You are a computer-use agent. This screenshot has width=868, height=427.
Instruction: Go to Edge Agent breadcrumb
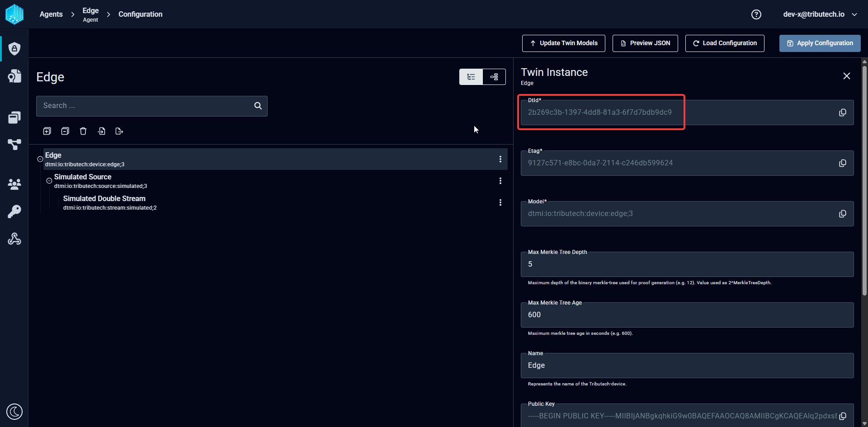pyautogui.click(x=90, y=14)
